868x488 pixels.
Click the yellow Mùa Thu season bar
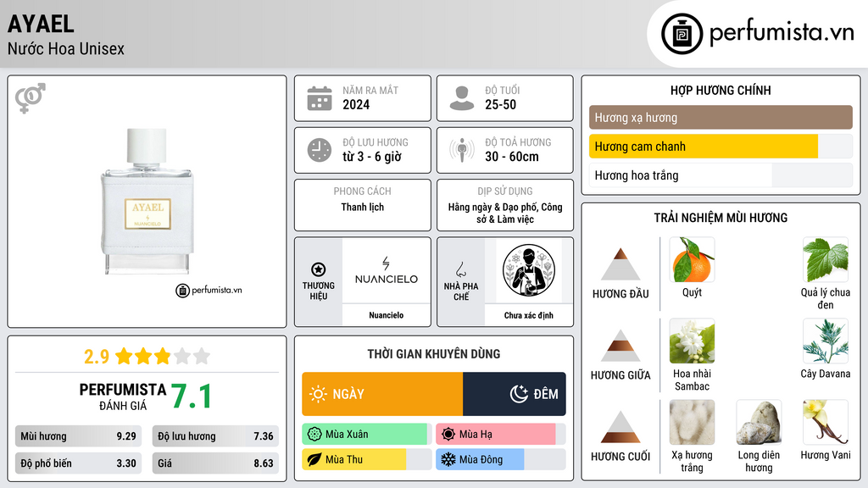(x=367, y=459)
